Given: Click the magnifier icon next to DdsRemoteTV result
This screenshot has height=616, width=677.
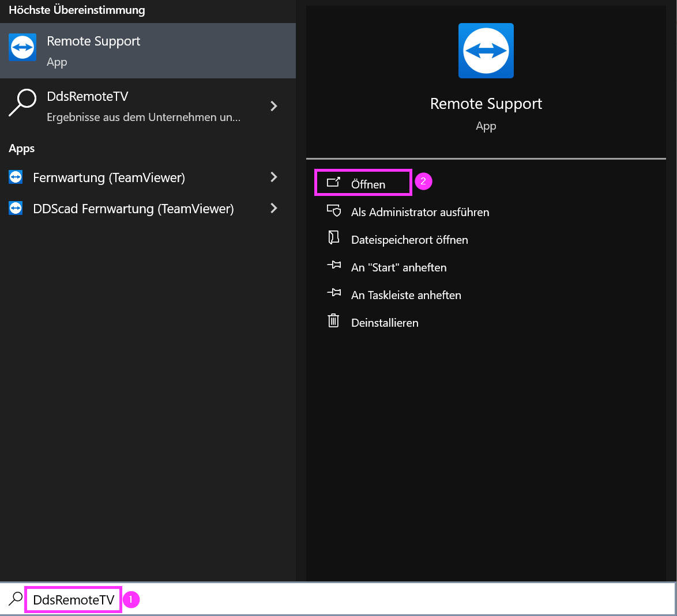Looking at the screenshot, I should pos(22,102).
